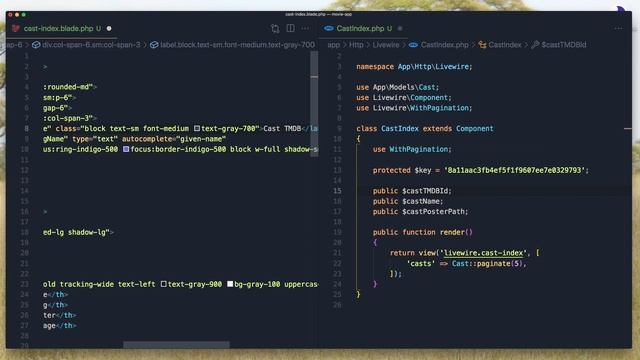This screenshot has width=640, height=360.
Task: Click 'class CastIndex extends Component' line
Action: click(424, 129)
